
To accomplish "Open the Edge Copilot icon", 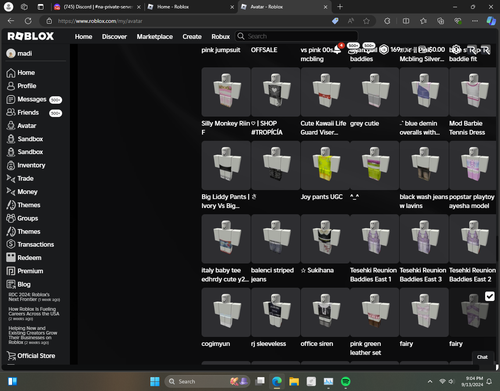I will [x=491, y=21].
